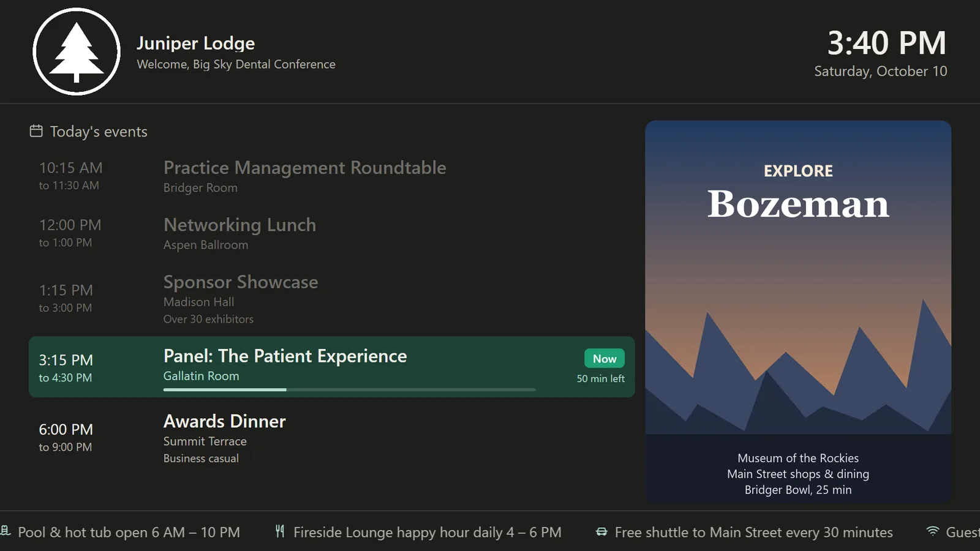Image resolution: width=980 pixels, height=551 pixels.
Task: Click the Business casual dress note
Action: point(201,459)
